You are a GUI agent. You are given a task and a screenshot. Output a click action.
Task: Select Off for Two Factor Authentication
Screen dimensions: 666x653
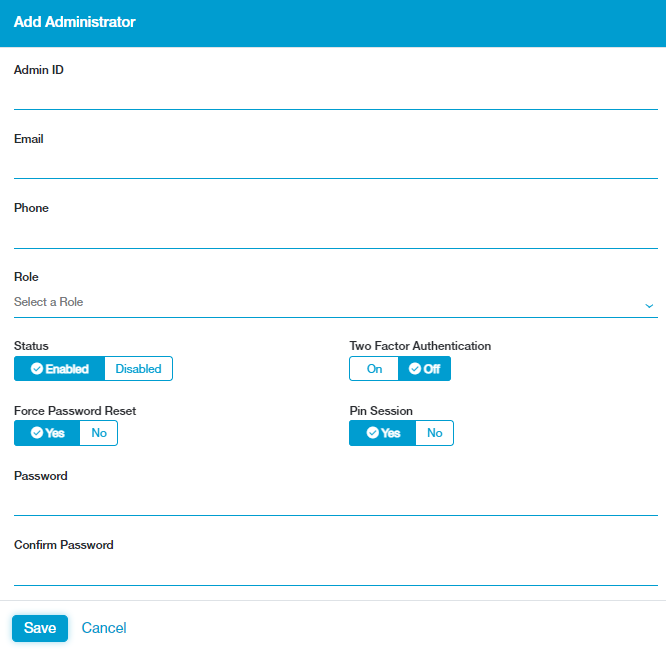[425, 369]
